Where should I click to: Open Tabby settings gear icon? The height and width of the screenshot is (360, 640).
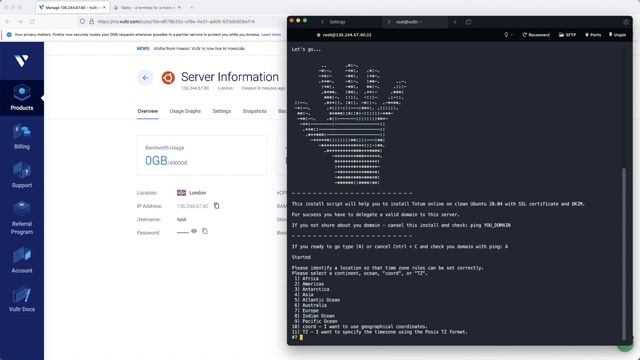point(626,22)
